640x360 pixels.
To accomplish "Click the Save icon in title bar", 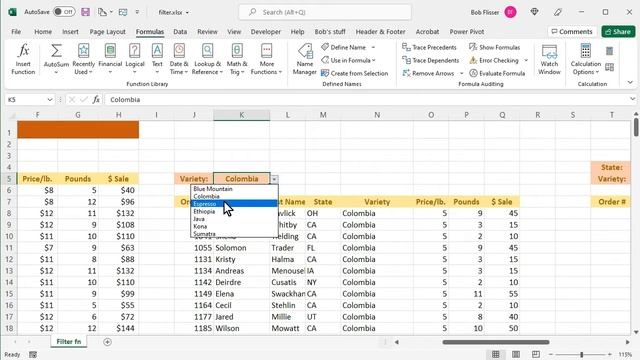I will 85,12.
